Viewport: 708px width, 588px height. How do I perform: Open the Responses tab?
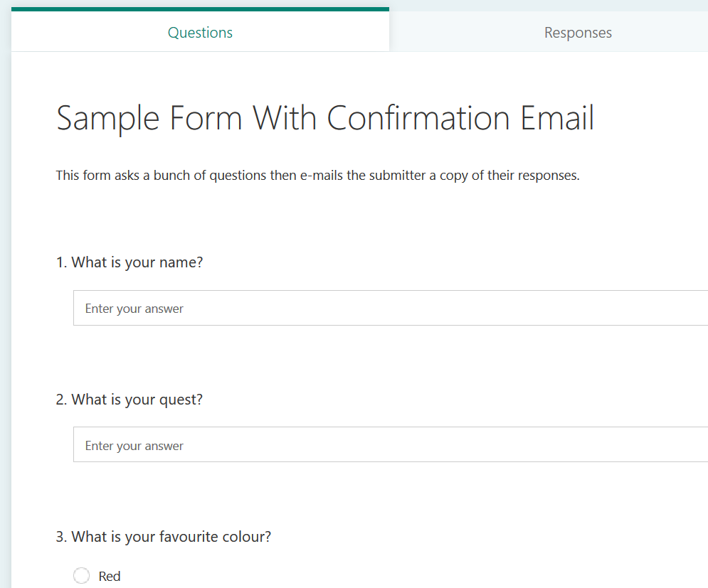[578, 33]
